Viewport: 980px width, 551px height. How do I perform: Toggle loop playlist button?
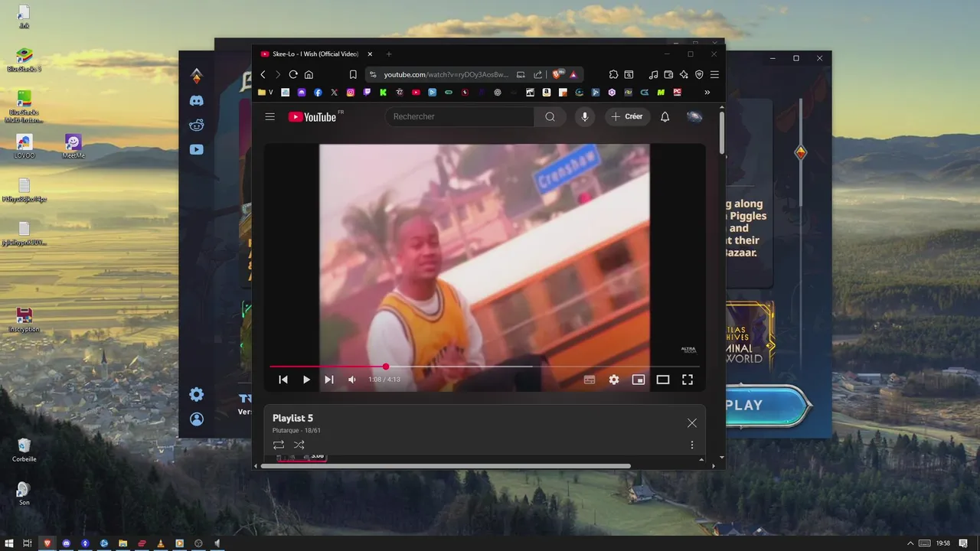click(x=279, y=445)
